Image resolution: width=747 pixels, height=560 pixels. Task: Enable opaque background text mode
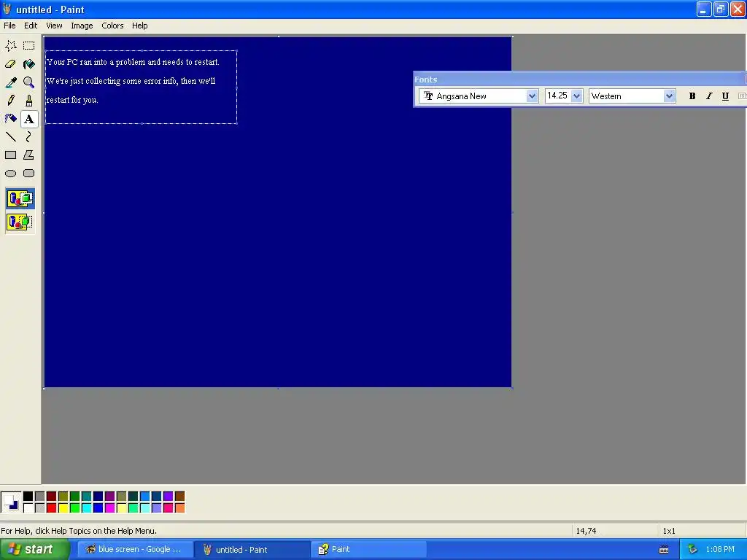click(x=20, y=198)
